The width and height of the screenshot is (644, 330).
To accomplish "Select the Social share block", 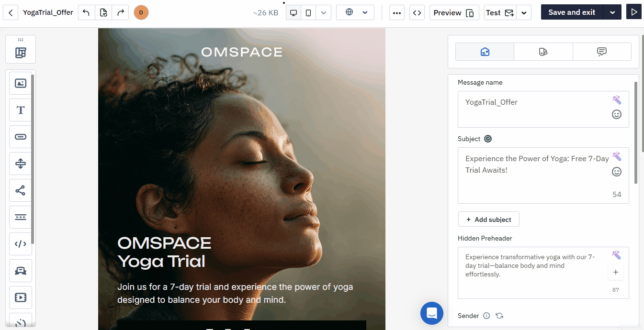I will pos(21,190).
